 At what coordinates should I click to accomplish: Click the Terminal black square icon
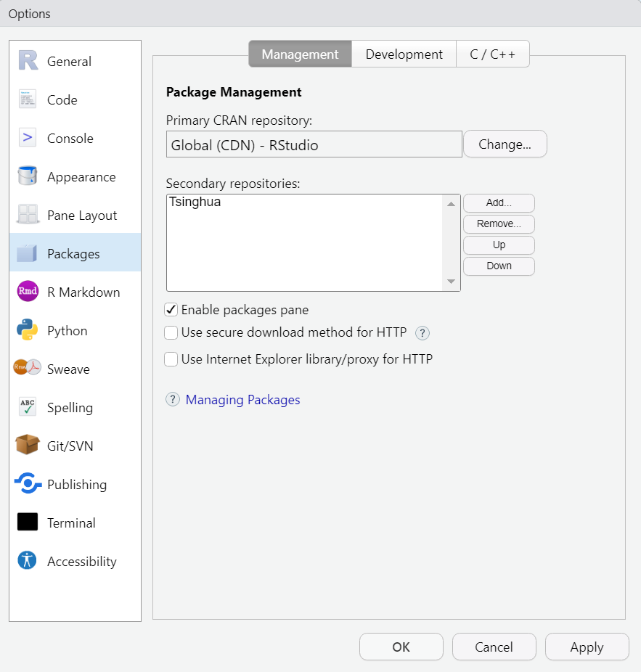(28, 522)
